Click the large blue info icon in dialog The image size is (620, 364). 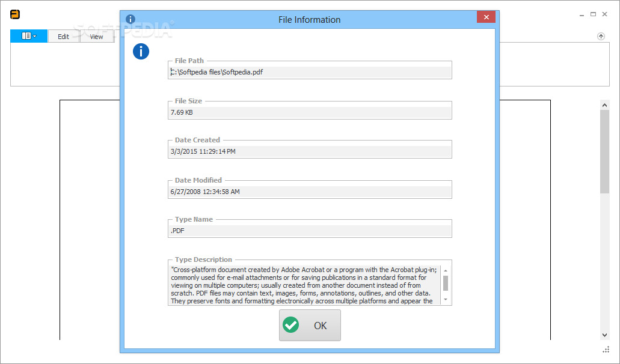(x=141, y=51)
